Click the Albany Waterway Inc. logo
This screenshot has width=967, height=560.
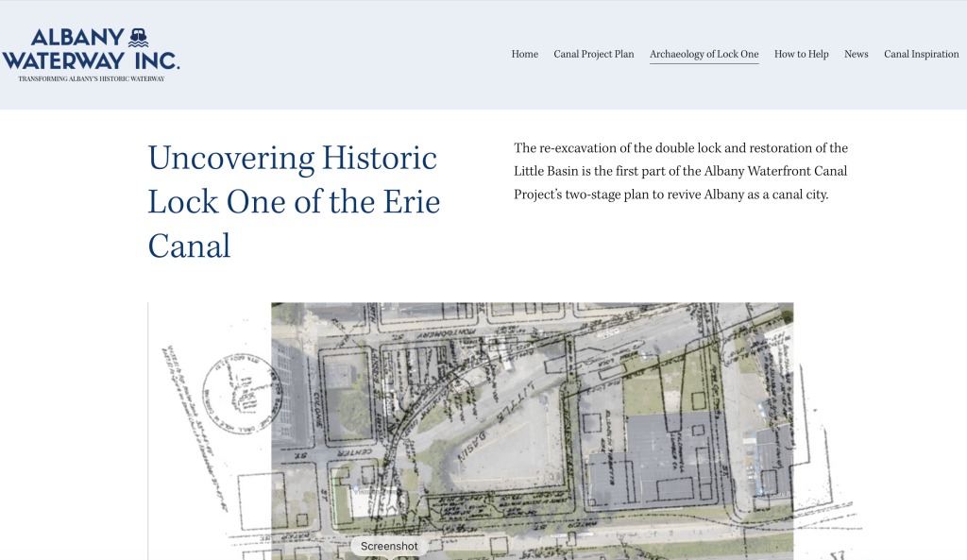point(91,54)
